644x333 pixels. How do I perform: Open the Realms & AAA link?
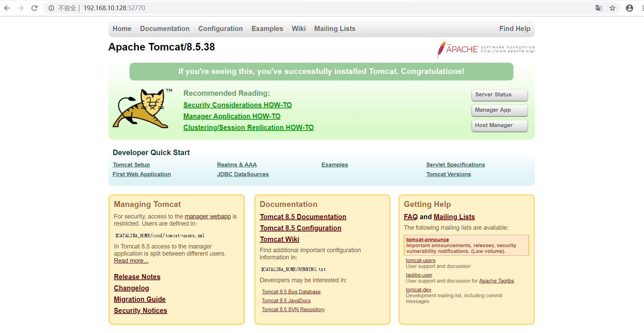pyautogui.click(x=237, y=165)
